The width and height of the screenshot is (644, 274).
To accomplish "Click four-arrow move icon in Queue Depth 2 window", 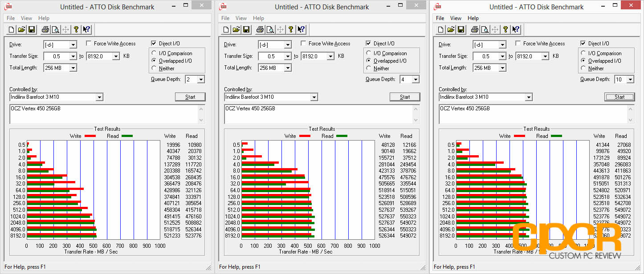I will click(65, 29).
